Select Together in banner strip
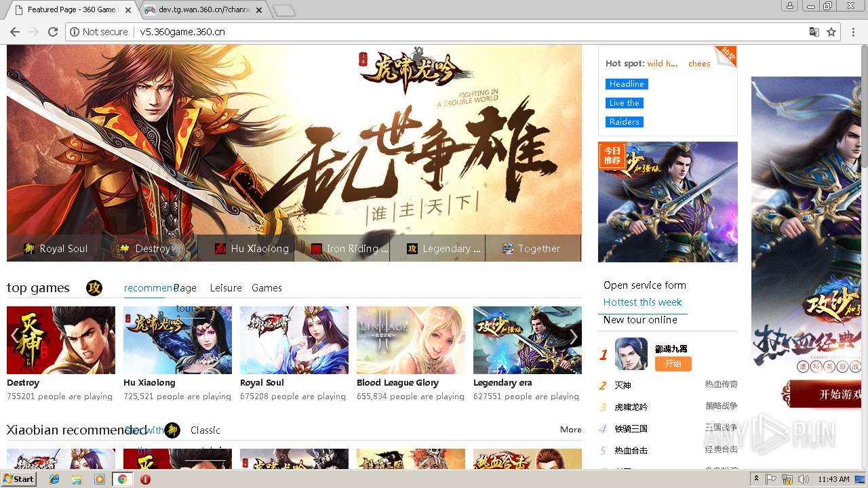Image resolution: width=868 pixels, height=488 pixels. click(x=533, y=249)
